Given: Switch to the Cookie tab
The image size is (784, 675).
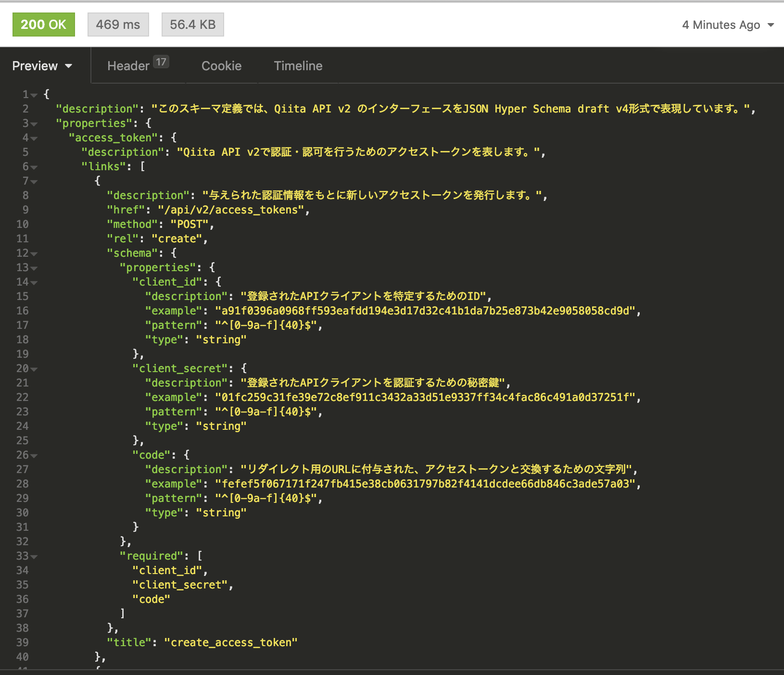Looking at the screenshot, I should tap(222, 66).
